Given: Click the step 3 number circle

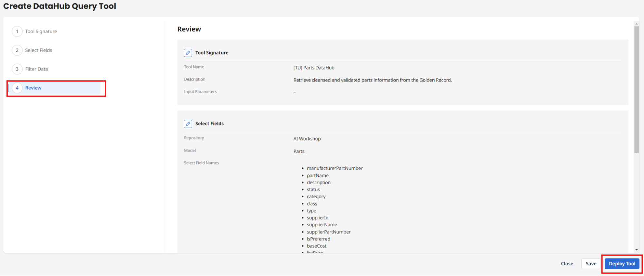Looking at the screenshot, I should (17, 69).
